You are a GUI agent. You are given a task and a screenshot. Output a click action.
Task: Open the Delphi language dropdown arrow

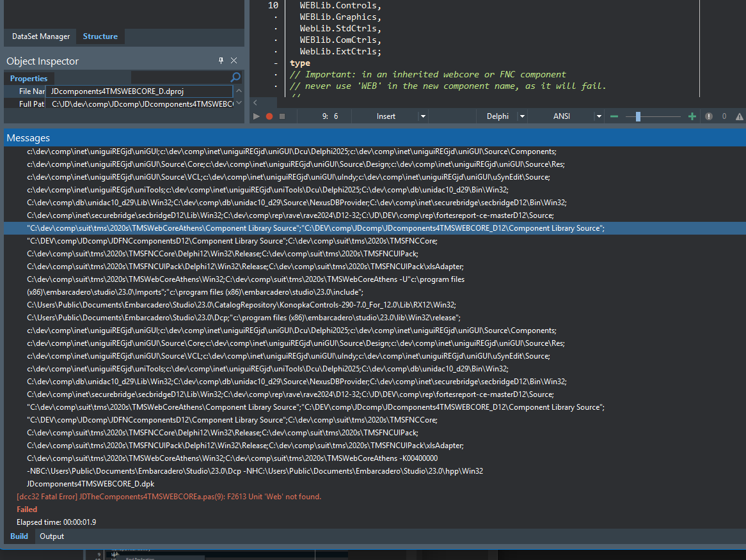pyautogui.click(x=522, y=116)
